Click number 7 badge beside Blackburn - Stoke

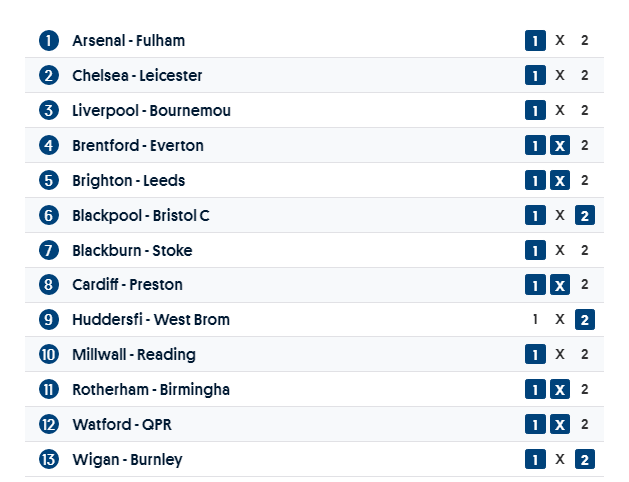[x=49, y=251]
